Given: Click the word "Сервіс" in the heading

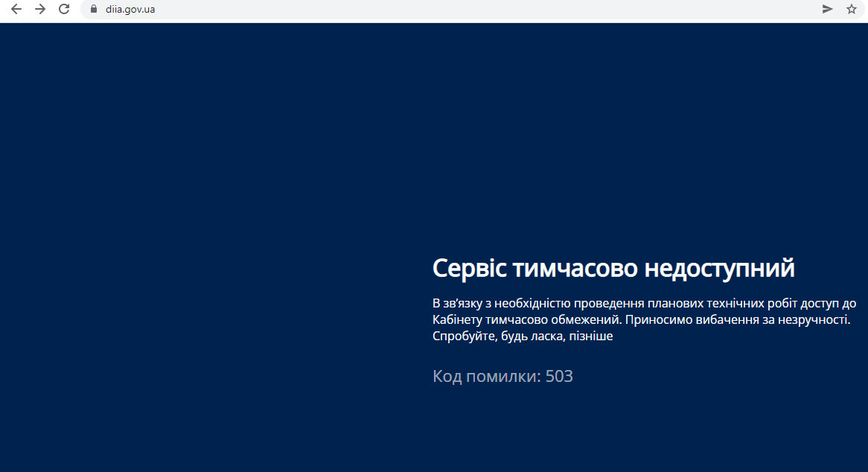Looking at the screenshot, I should click(470, 268).
